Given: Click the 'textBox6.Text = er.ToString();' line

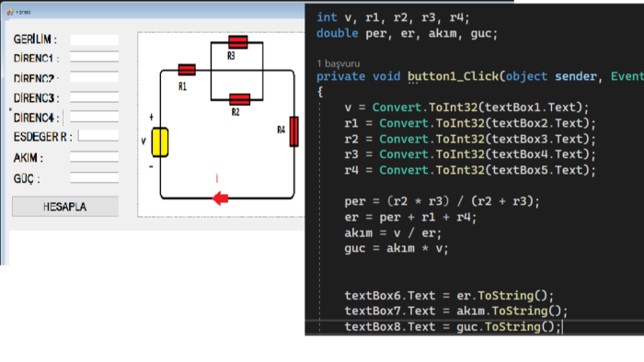Looking at the screenshot, I should tap(449, 296).
